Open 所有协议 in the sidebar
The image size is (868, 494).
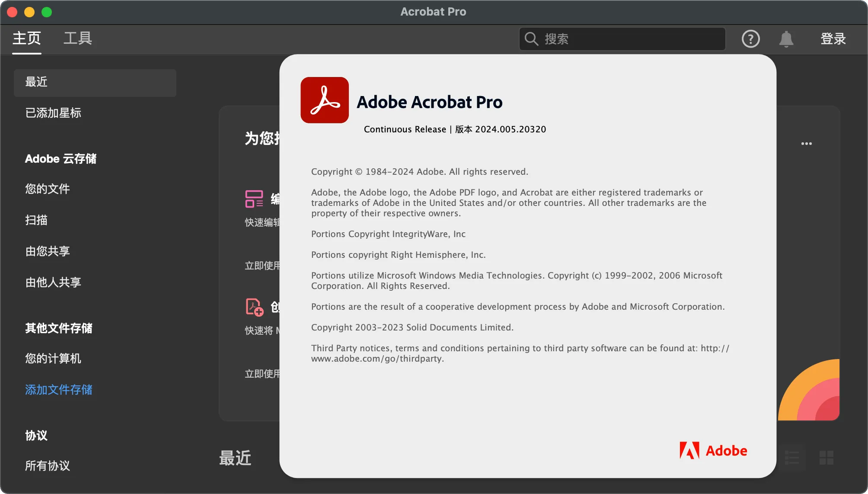pyautogui.click(x=48, y=466)
